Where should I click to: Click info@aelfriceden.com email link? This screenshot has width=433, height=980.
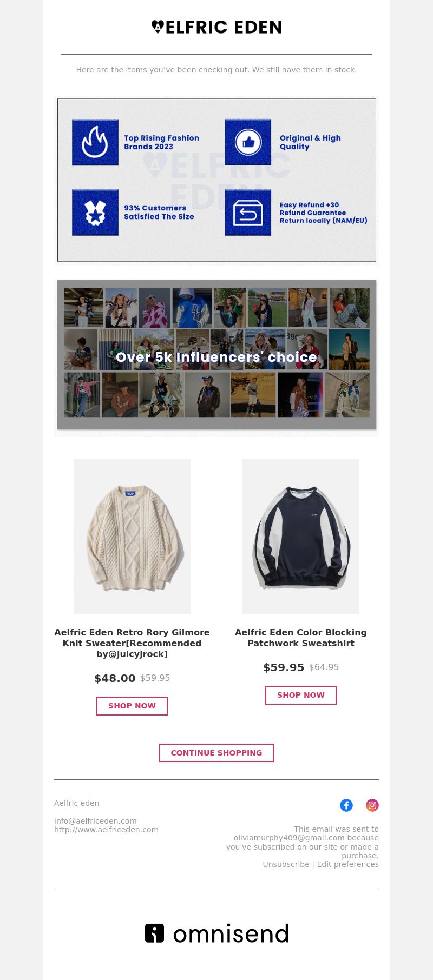pyautogui.click(x=95, y=821)
